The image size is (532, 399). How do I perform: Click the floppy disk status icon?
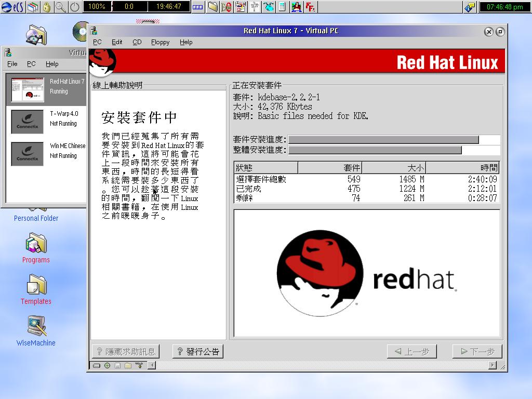click(x=118, y=365)
